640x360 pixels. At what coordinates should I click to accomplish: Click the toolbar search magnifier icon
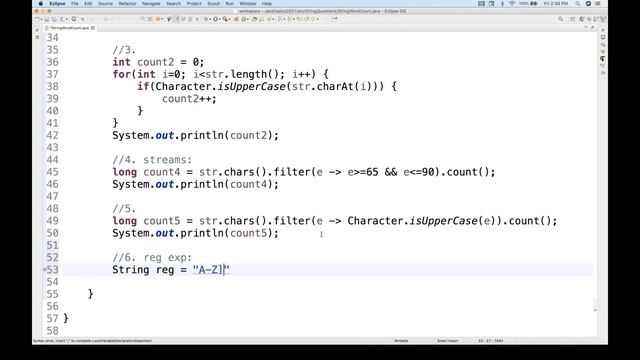560,19
